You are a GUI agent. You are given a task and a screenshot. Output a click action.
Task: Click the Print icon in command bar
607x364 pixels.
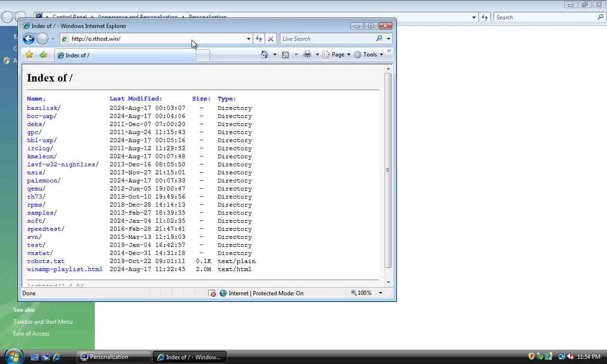pos(307,55)
